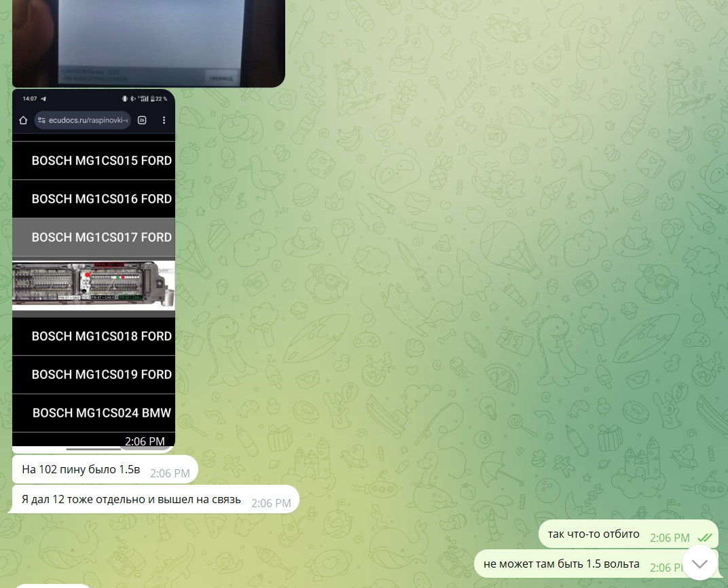Click the Telegram arrow icon beside 14:07
This screenshot has height=588, width=728.
coord(43,99)
